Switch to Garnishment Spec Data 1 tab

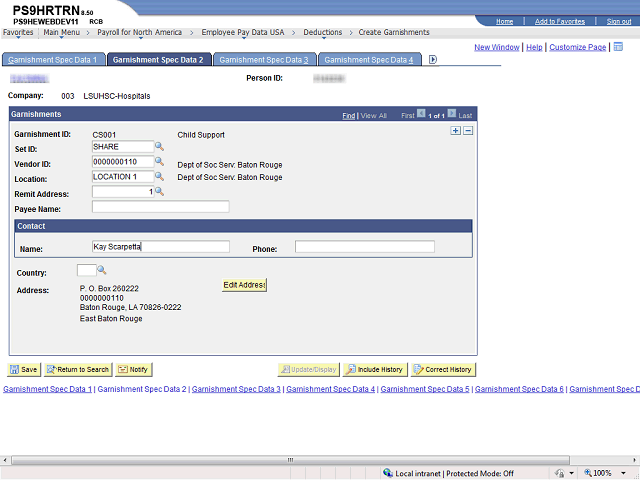(x=53, y=60)
